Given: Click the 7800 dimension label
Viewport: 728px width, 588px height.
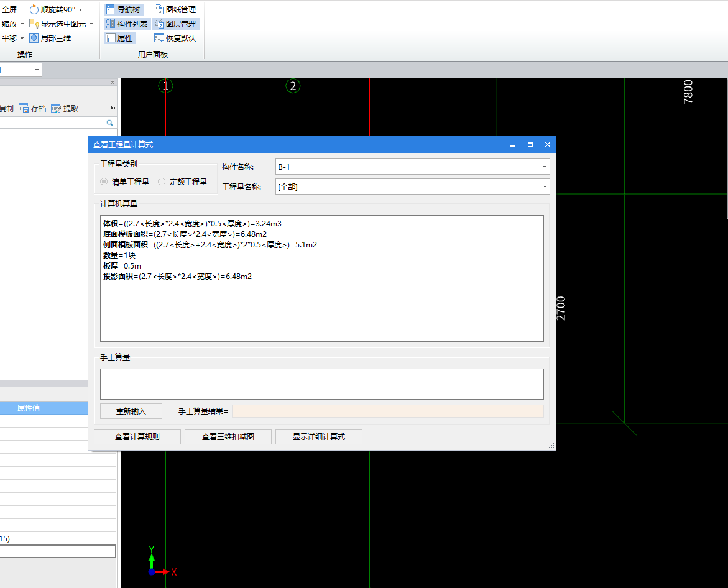Looking at the screenshot, I should tap(688, 92).
